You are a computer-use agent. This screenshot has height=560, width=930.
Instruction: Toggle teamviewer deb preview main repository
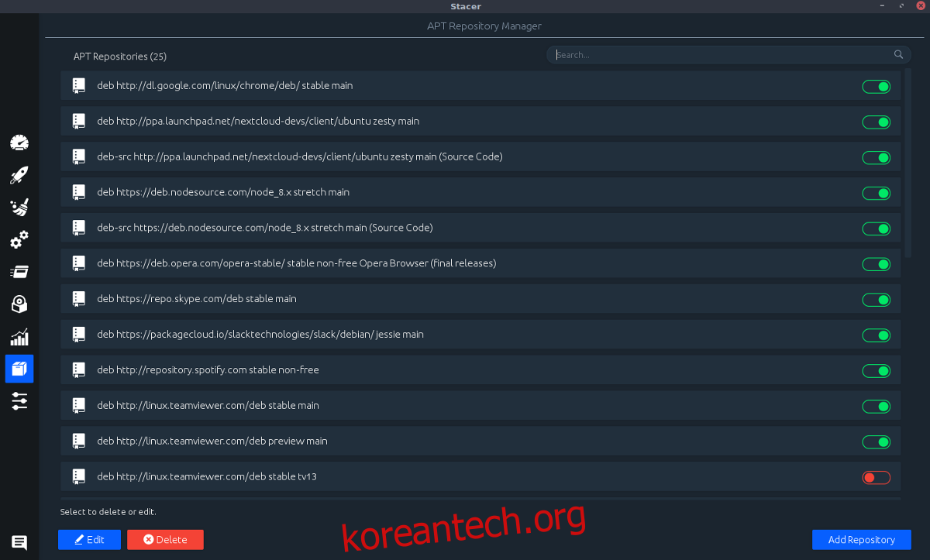[877, 442]
